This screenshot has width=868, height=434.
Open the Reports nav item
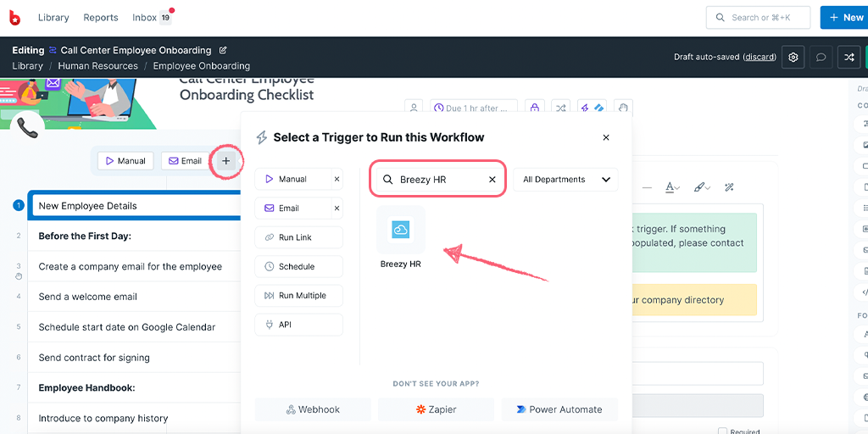(101, 18)
